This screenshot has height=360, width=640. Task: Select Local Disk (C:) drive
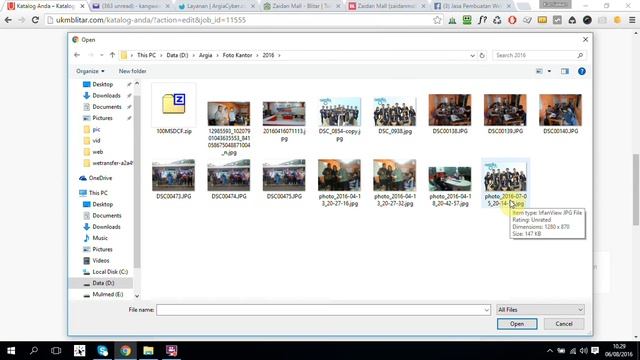tap(110, 272)
